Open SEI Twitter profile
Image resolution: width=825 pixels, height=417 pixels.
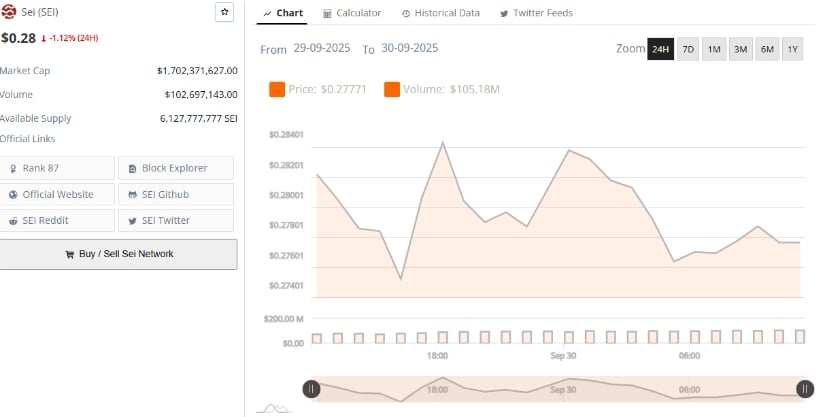[x=176, y=220]
